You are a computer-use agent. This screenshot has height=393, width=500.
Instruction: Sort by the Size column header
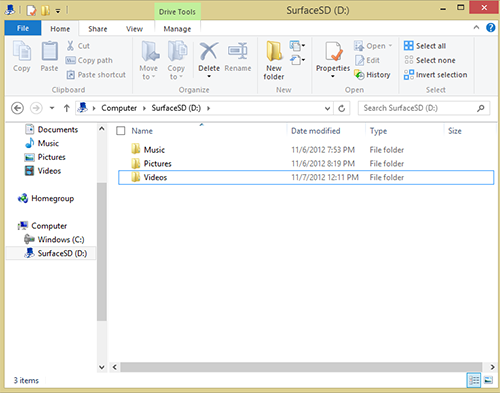pos(455,131)
